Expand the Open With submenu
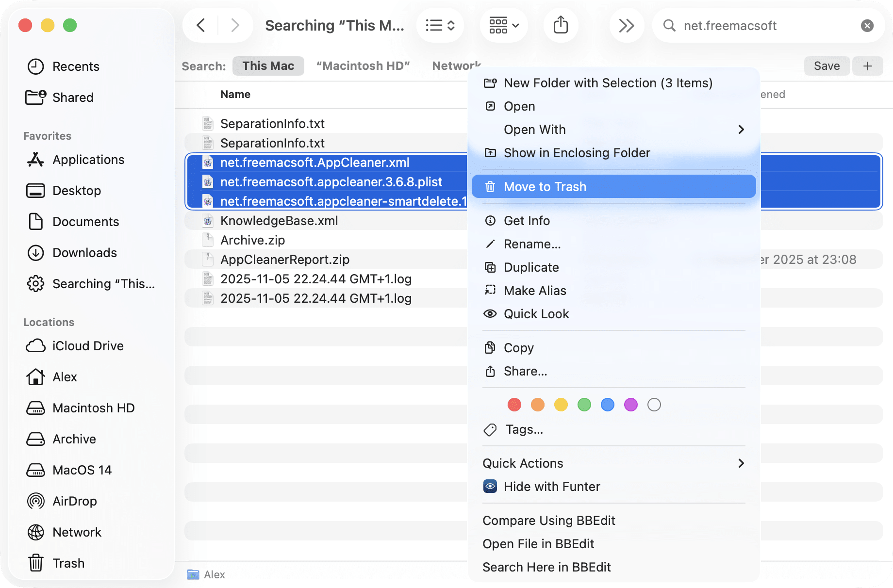This screenshot has width=893, height=588. pos(613,130)
